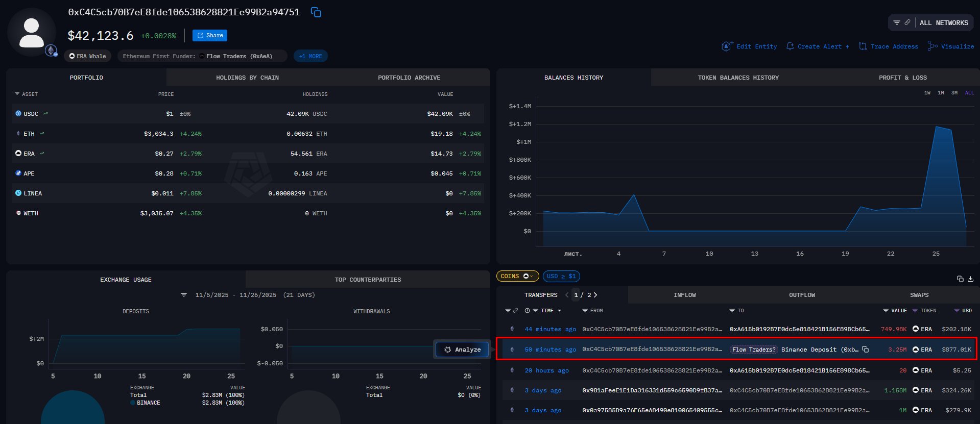Click filter icon beside FROM column
The height and width of the screenshot is (424, 980).
(585, 311)
